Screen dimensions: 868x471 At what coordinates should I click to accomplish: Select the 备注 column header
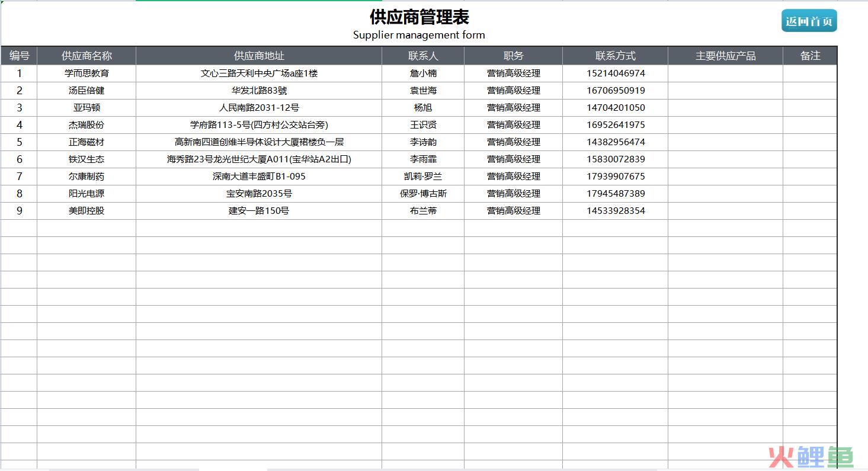[810, 56]
